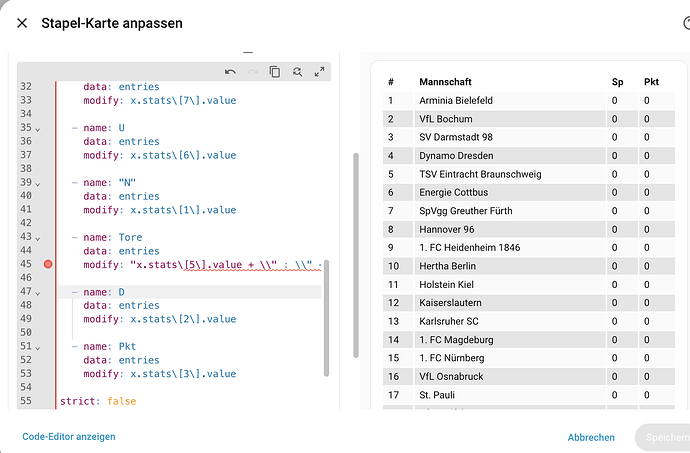This screenshot has height=453, width=690.
Task: Click the 'name: U' line
Action: pyautogui.click(x=98, y=128)
